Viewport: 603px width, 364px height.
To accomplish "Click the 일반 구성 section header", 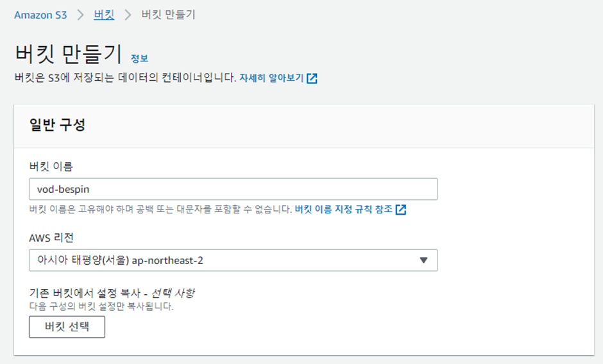I will 57,125.
